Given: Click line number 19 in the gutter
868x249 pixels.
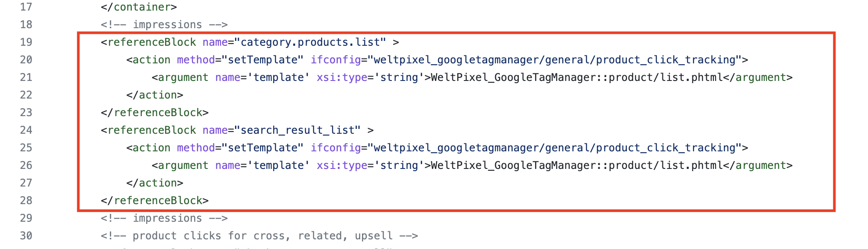Looking at the screenshot, I should (26, 42).
